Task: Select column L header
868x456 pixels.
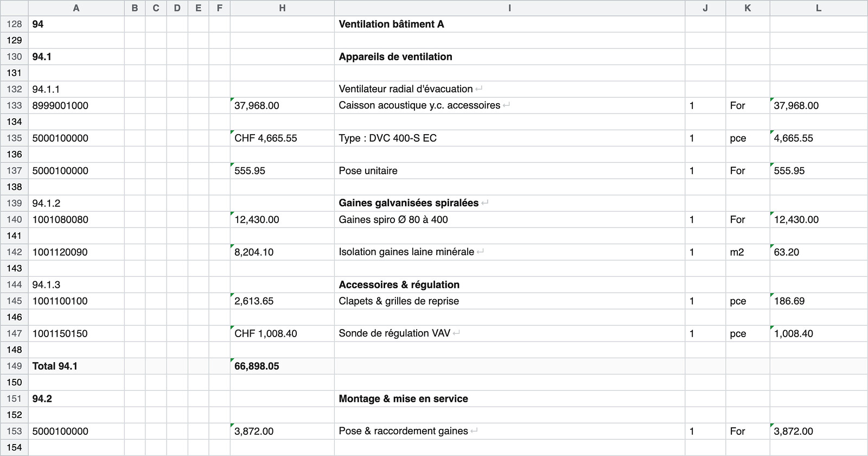Action: click(819, 8)
